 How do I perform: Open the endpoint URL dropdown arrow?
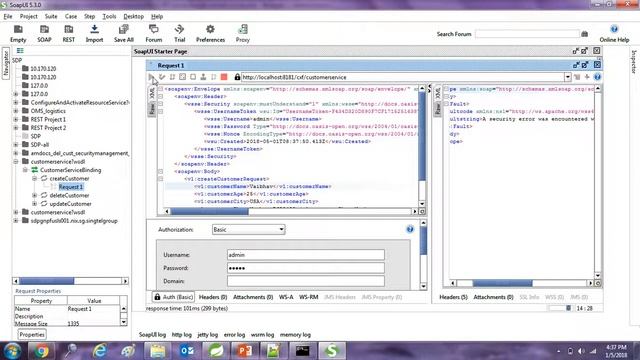click(x=567, y=77)
